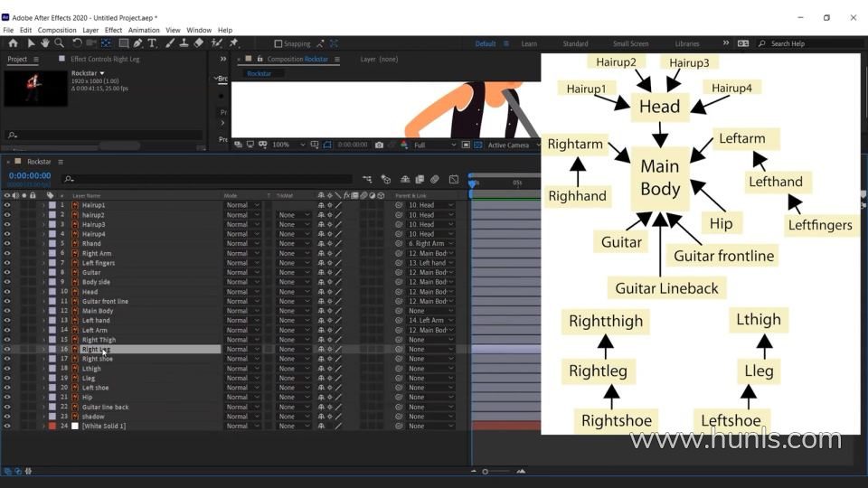Open the Animation menu
Image resolution: width=868 pixels, height=488 pixels.
(x=144, y=30)
